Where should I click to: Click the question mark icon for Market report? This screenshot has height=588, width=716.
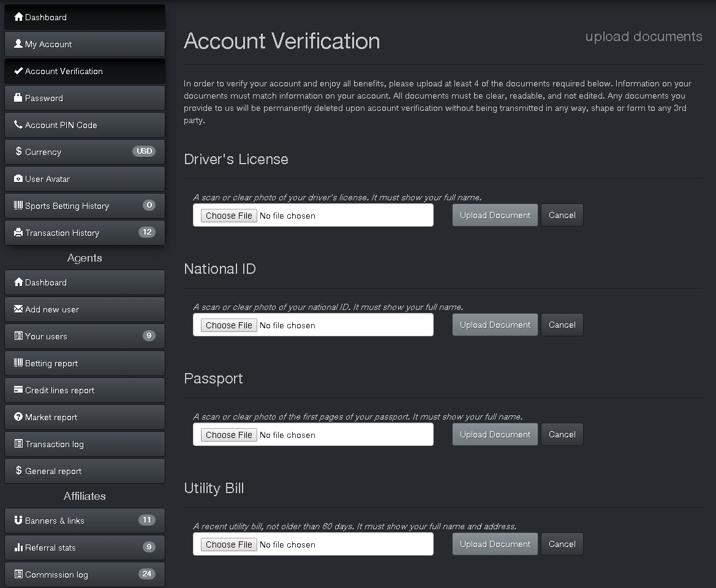tap(18, 417)
